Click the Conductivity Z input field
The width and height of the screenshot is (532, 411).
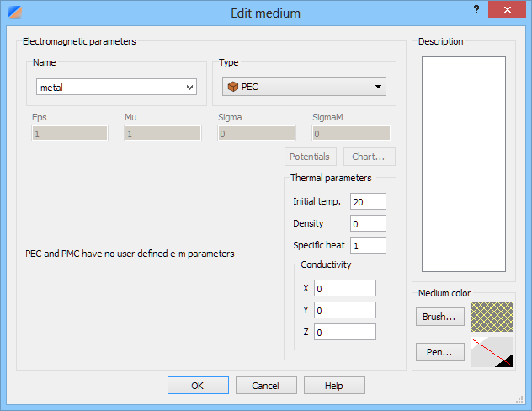(345, 332)
